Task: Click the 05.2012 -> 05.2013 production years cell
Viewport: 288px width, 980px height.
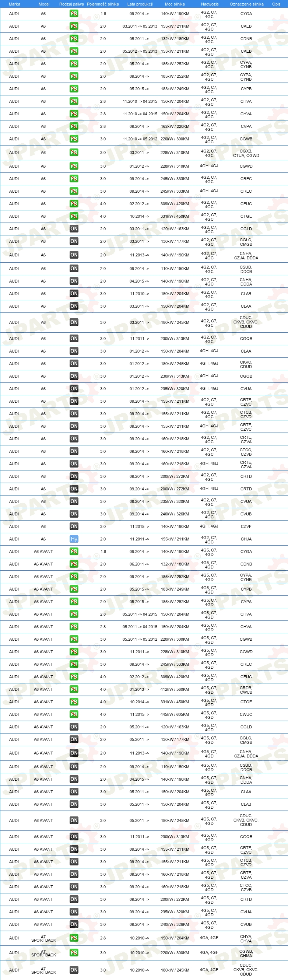Action: (140, 51)
